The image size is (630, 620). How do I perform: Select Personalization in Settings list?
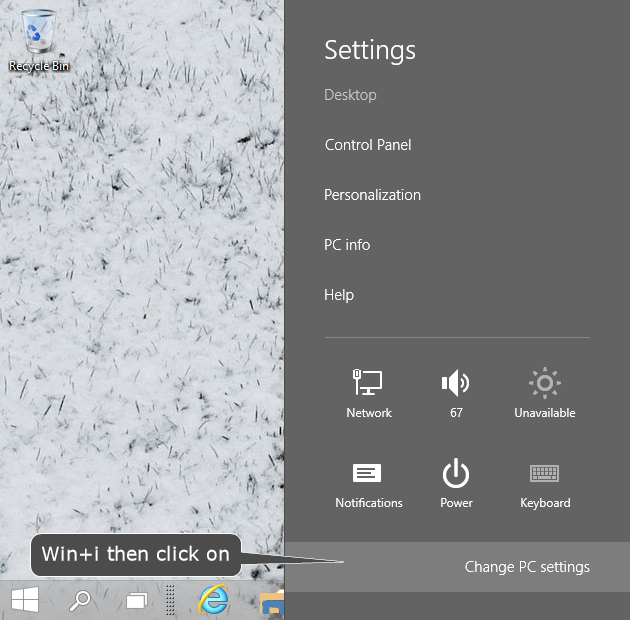click(372, 195)
